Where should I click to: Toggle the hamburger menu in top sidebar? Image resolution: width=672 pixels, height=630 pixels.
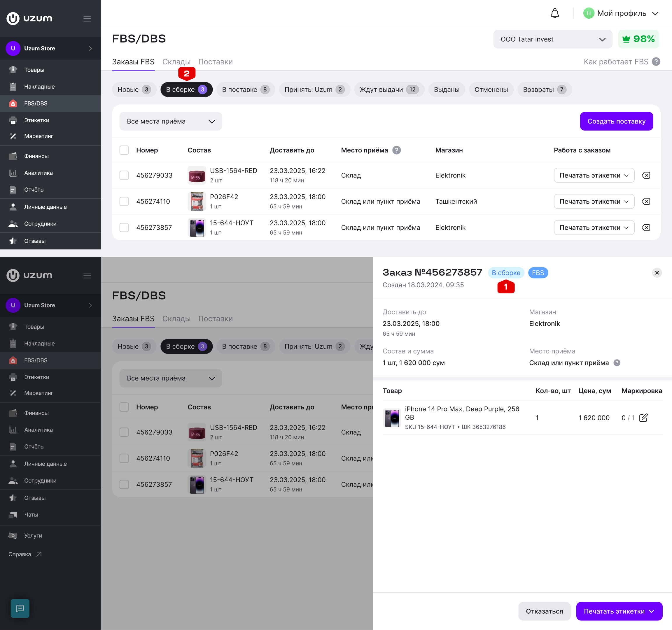click(87, 19)
